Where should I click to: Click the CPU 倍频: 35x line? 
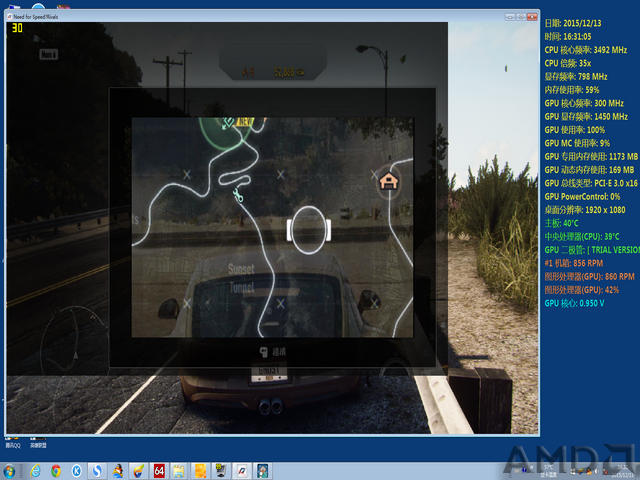click(568, 63)
